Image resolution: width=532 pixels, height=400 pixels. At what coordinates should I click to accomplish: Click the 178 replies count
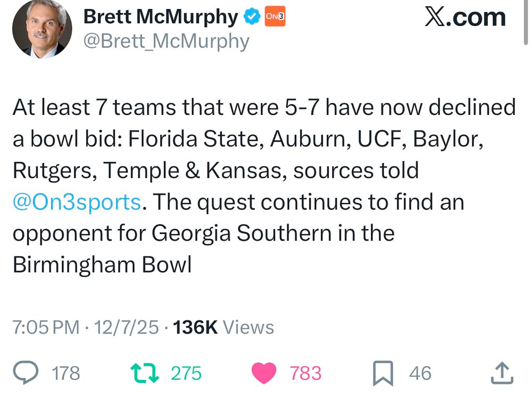click(66, 373)
